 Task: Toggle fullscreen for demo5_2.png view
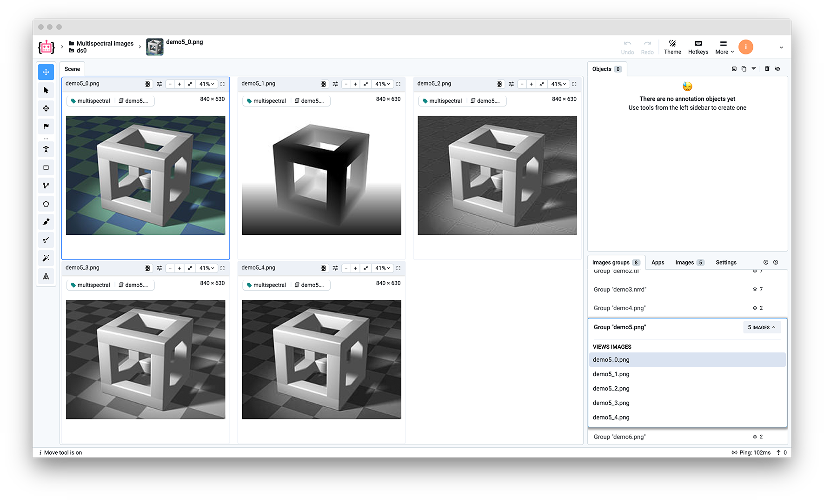click(574, 84)
